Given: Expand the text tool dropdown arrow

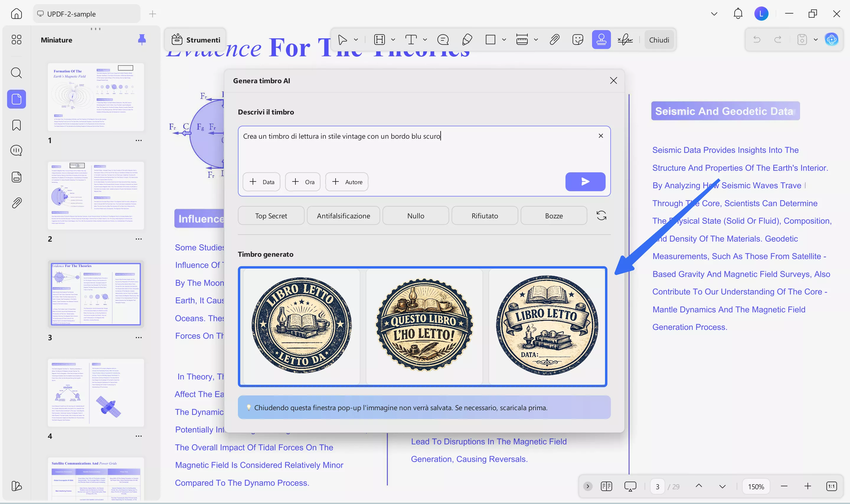Looking at the screenshot, I should [x=425, y=40].
